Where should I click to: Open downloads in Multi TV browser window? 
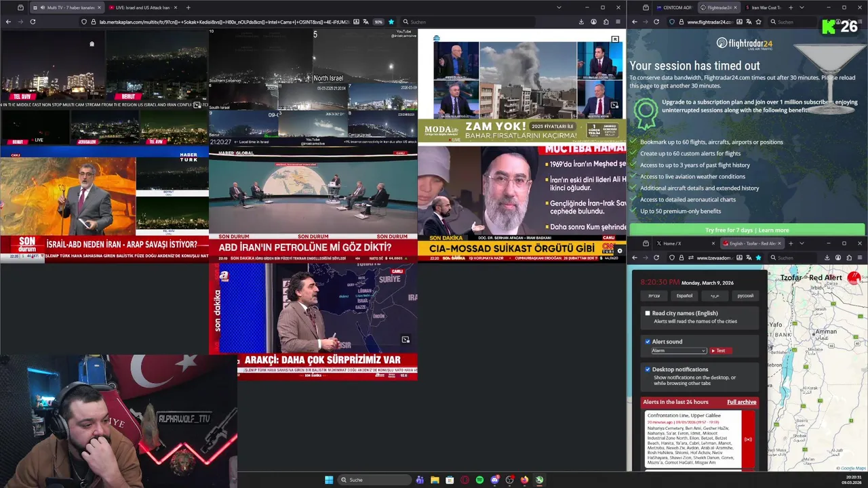581,22
